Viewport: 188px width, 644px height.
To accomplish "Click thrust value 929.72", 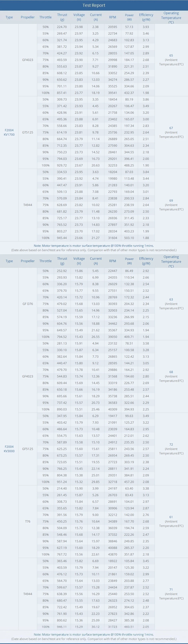I will [62, 165].
